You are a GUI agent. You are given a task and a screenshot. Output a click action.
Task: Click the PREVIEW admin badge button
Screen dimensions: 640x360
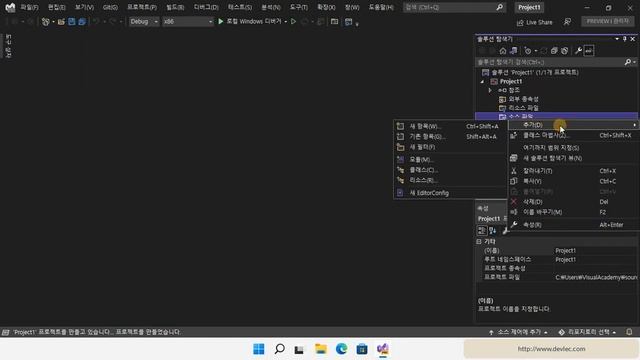coord(607,21)
